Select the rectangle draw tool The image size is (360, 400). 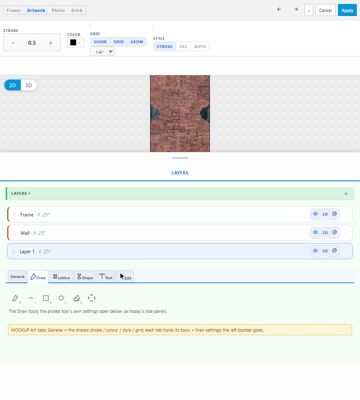46,298
